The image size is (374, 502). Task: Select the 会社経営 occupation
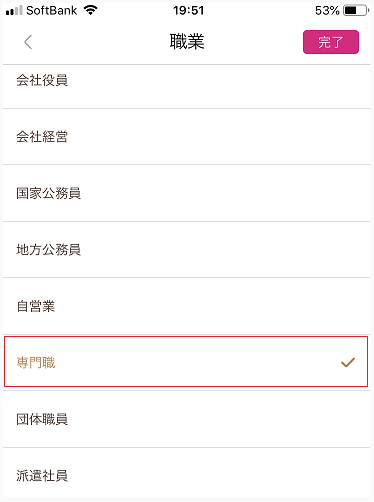click(187, 137)
